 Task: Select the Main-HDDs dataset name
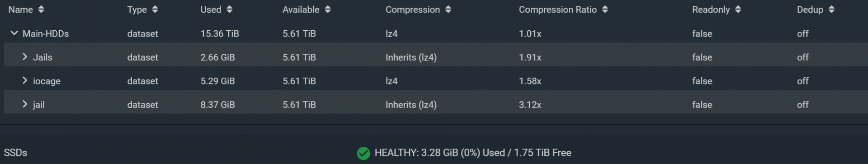[x=46, y=33]
